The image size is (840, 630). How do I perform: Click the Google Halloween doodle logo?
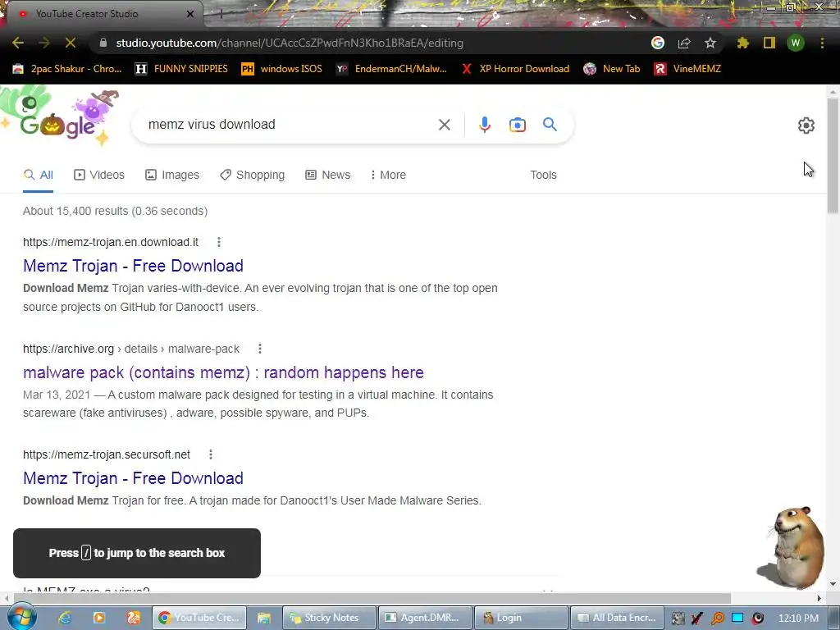click(59, 118)
